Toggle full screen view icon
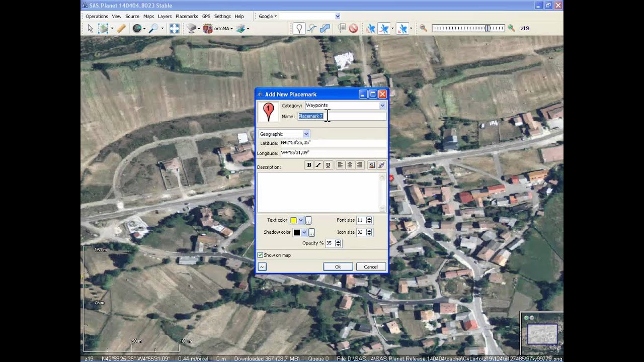This screenshot has height=362, width=644. [x=174, y=29]
